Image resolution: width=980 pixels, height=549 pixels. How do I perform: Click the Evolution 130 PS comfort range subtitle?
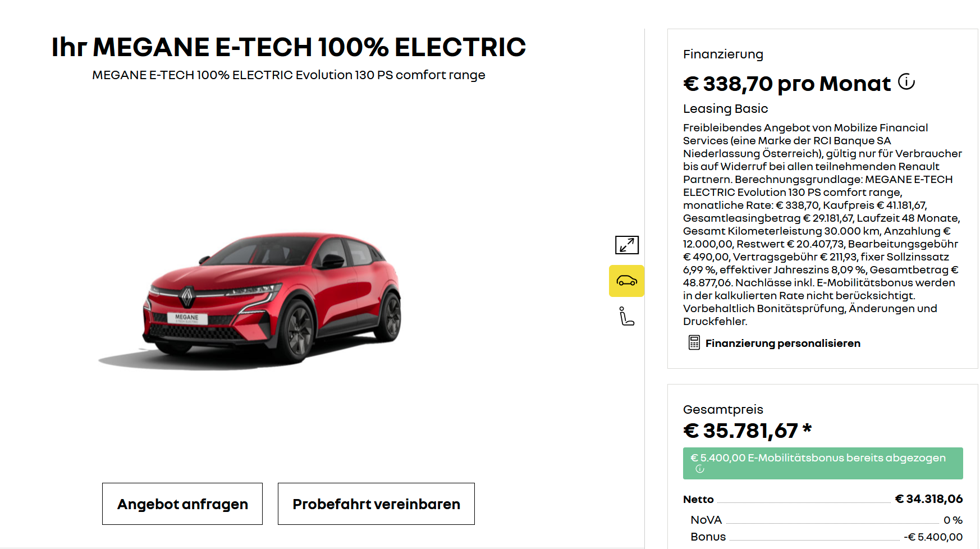(x=288, y=75)
